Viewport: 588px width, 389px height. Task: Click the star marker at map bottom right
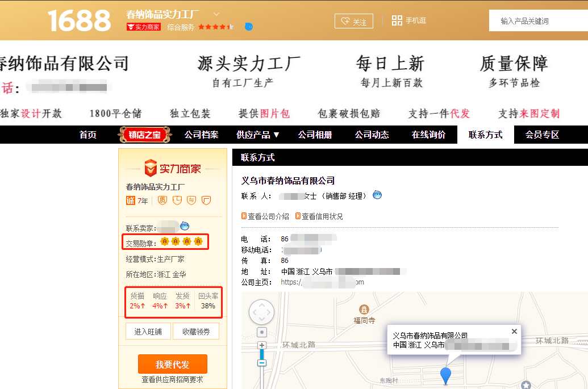[x=526, y=385]
